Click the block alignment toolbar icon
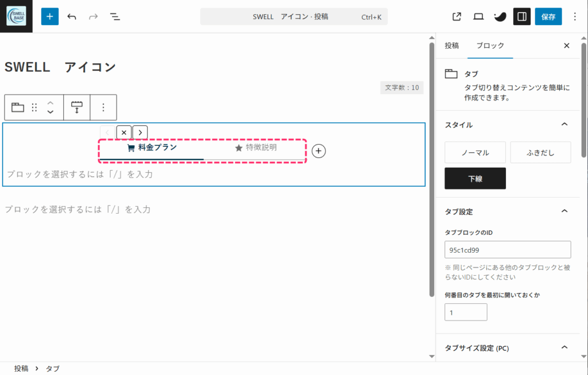The width and height of the screenshot is (588, 375). tap(77, 107)
